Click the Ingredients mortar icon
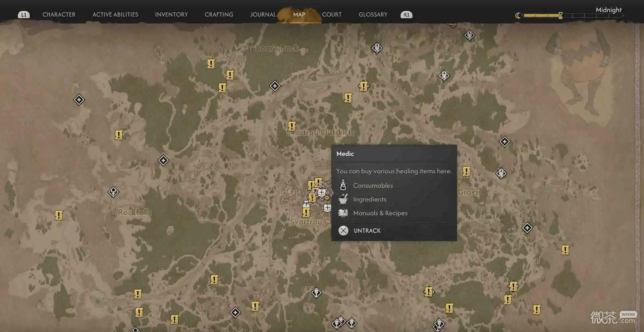The width and height of the screenshot is (644, 332). (343, 199)
